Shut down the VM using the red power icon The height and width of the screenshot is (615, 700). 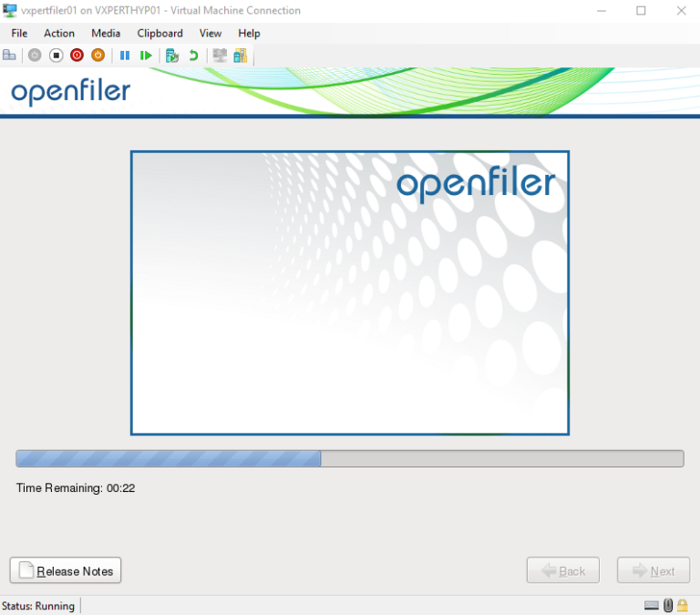click(77, 56)
